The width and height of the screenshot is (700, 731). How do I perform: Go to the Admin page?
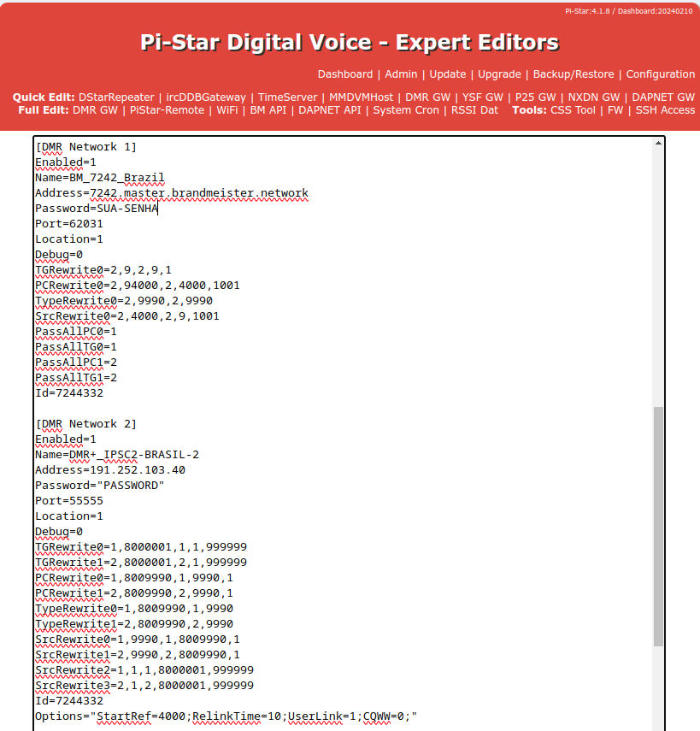[401, 74]
